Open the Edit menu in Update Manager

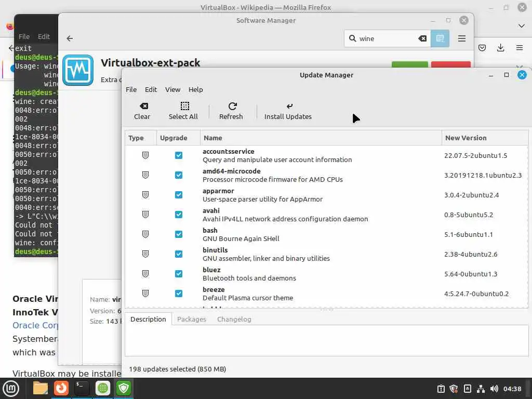(151, 89)
